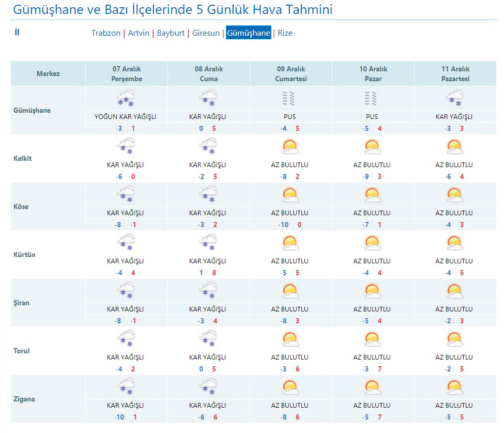
Task: Select the Zigana row label
Action: [24, 399]
